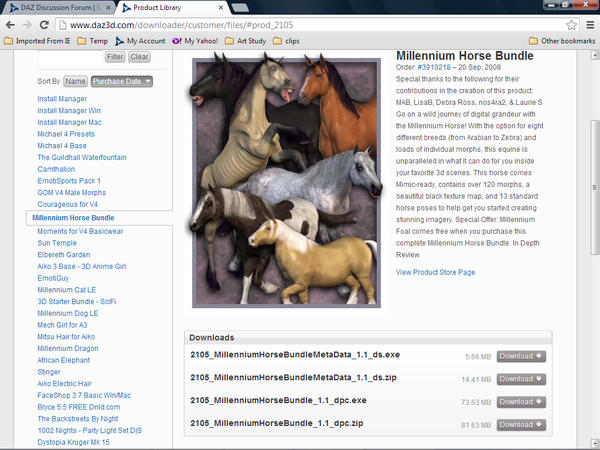
Task: Open the Purchase Date sort dropdown
Action: [122, 81]
